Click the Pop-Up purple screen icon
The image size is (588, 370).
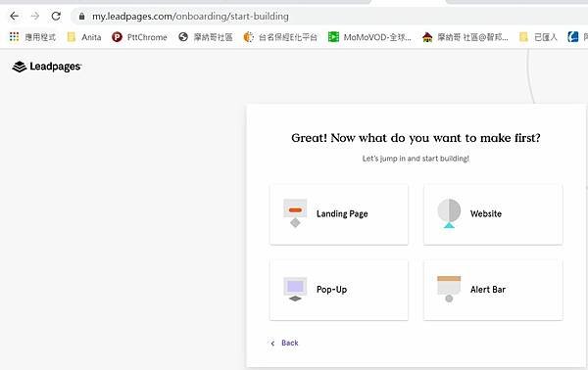click(295, 289)
